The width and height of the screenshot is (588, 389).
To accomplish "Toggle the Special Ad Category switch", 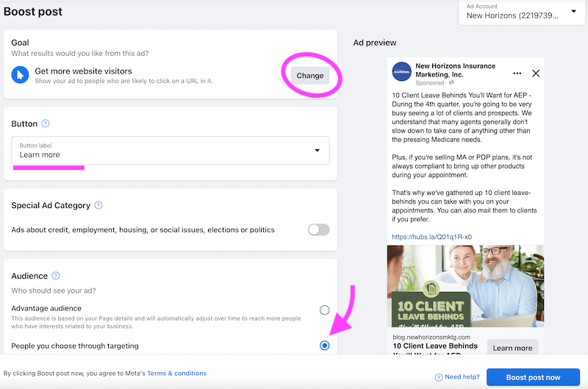I will pyautogui.click(x=319, y=229).
